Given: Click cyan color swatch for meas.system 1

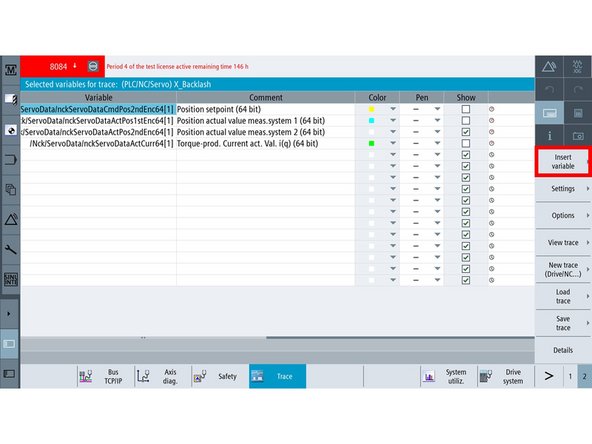Looking at the screenshot, I should point(372,120).
